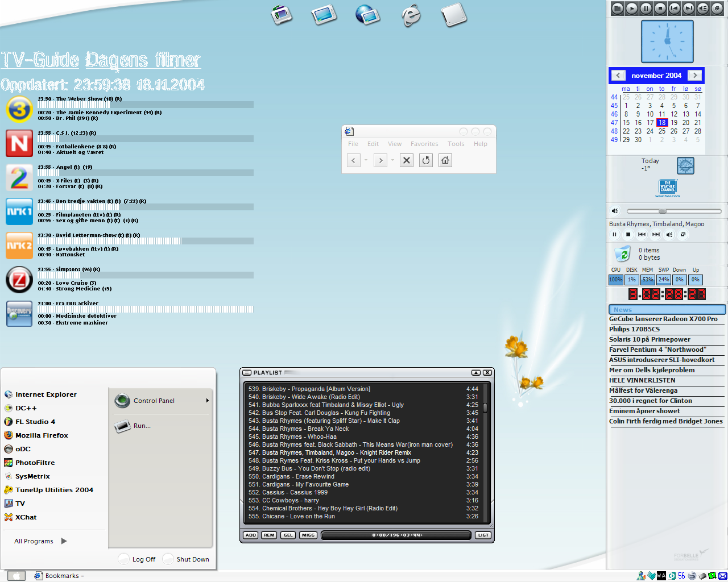
Task: Skip to next track, top sidebar strip
Action: (689, 8)
